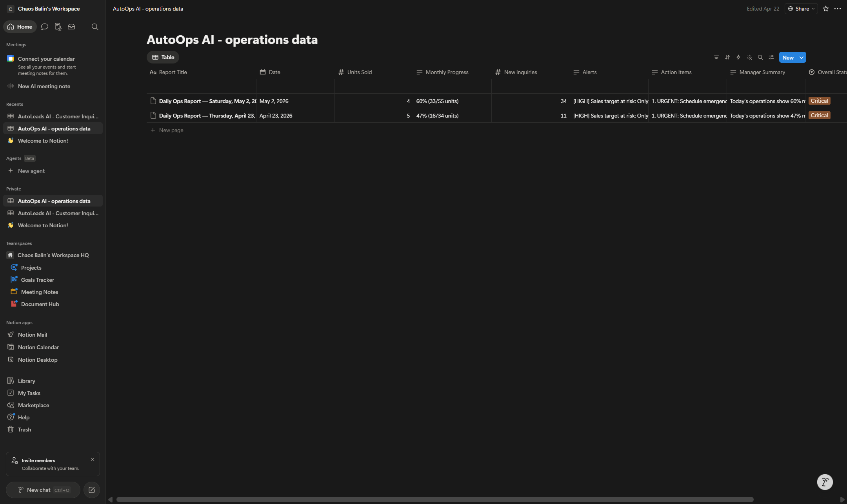Create a New agent
Image resolution: width=847 pixels, height=504 pixels.
point(53,171)
